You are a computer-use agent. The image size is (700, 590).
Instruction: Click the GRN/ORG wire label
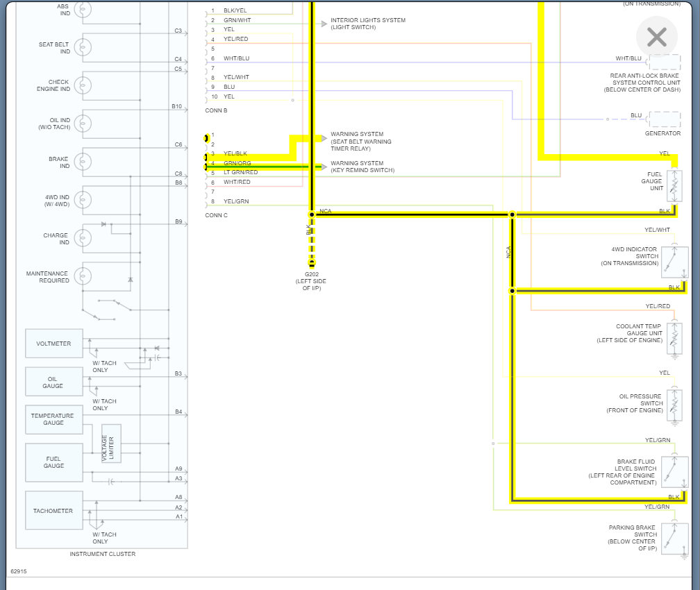237,163
